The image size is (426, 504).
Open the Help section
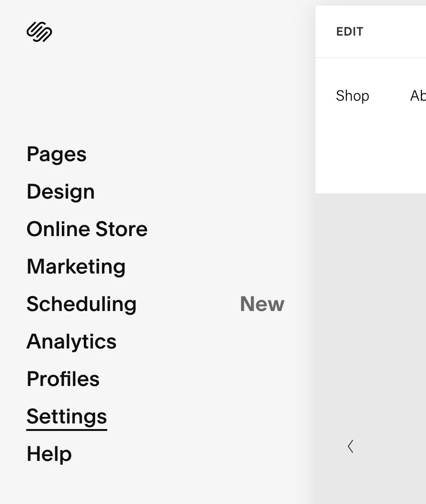[49, 453]
